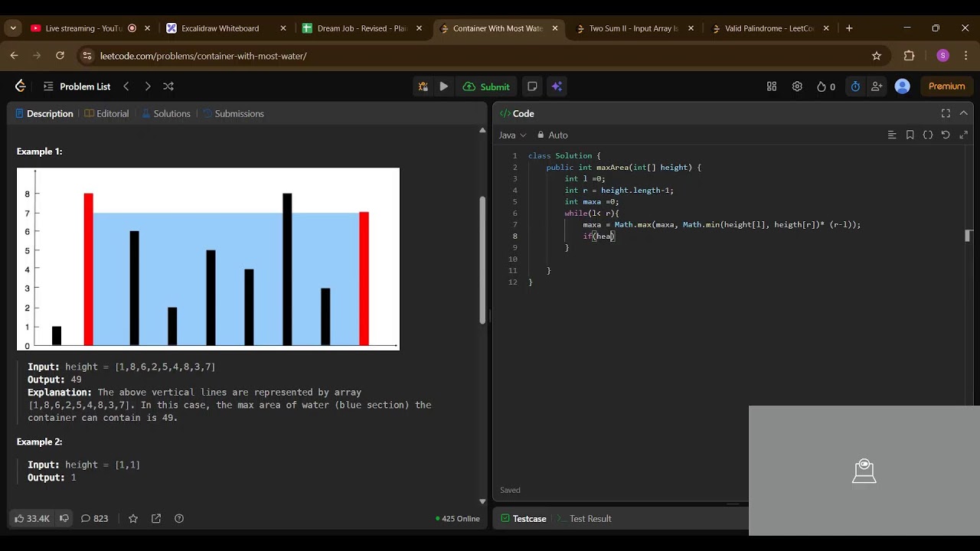Maximize the Code panel fullscreen icon
The height and width of the screenshot is (551, 980).
pyautogui.click(x=946, y=113)
